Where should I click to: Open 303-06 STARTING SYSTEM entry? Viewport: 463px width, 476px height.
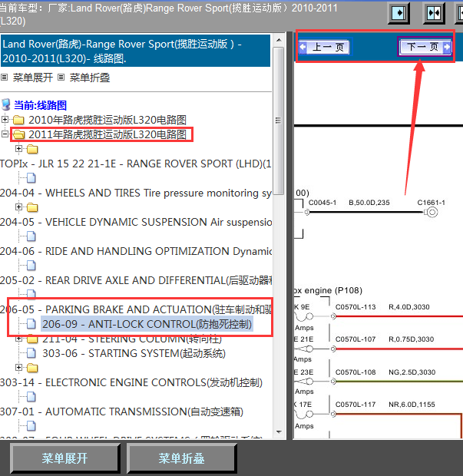[134, 353]
